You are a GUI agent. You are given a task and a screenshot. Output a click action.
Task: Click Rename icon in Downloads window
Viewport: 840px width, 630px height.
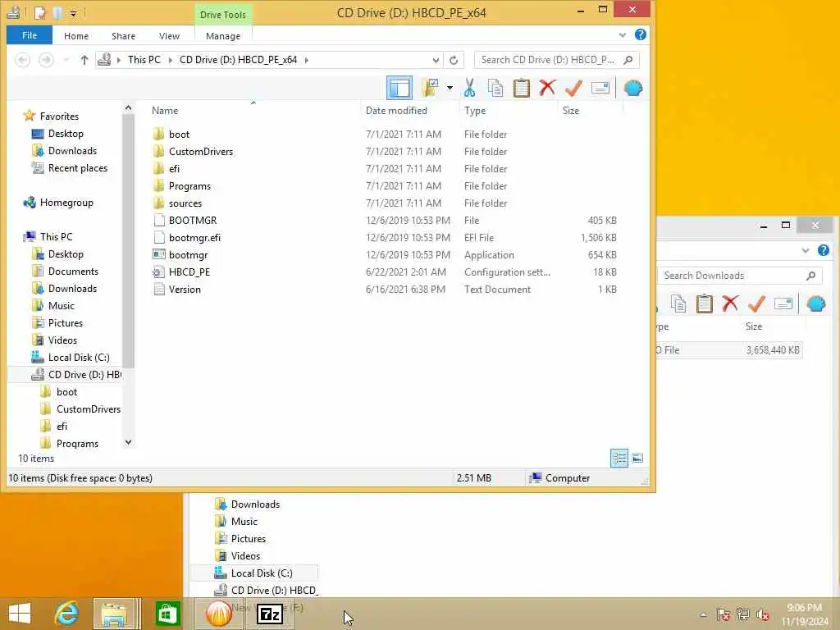click(x=783, y=304)
